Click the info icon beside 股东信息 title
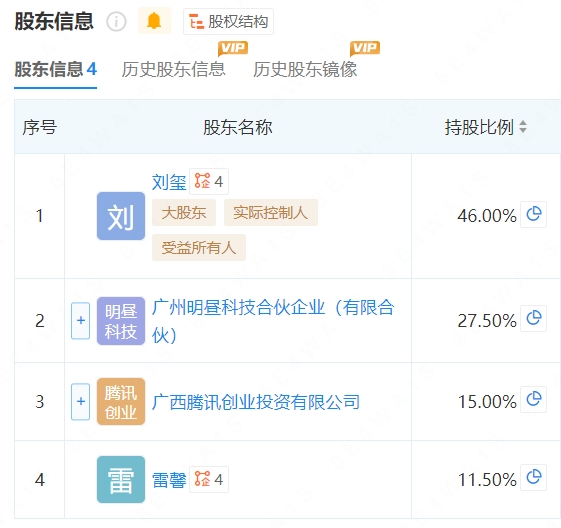The height and width of the screenshot is (528, 561). 116,22
